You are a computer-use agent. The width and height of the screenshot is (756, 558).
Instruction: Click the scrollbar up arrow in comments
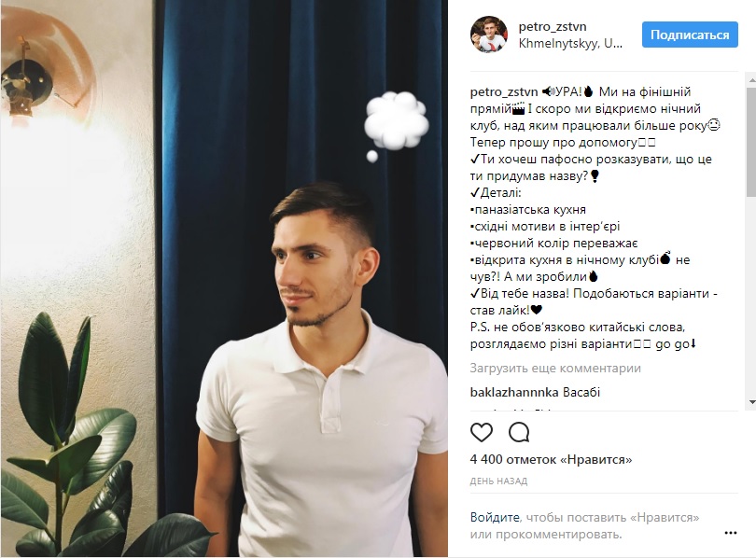(x=751, y=78)
